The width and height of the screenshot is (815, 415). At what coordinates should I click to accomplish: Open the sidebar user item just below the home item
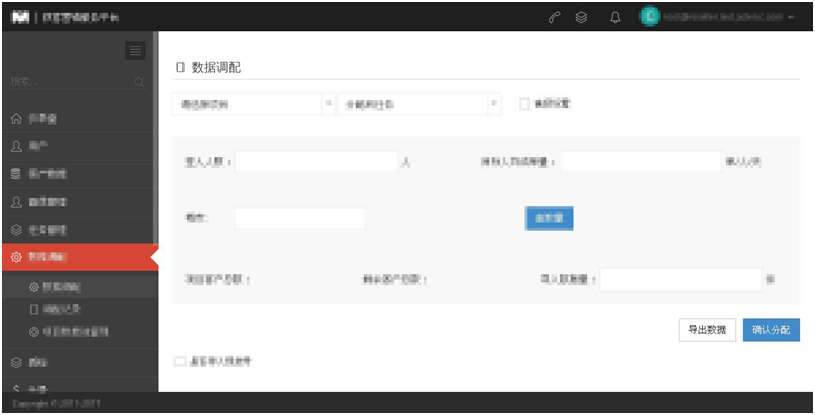(x=78, y=147)
